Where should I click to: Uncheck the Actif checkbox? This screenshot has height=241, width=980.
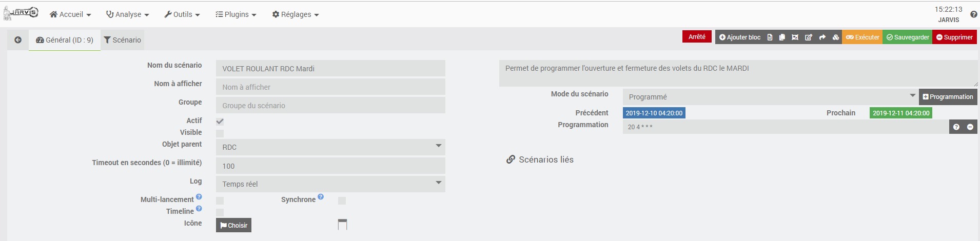220,122
